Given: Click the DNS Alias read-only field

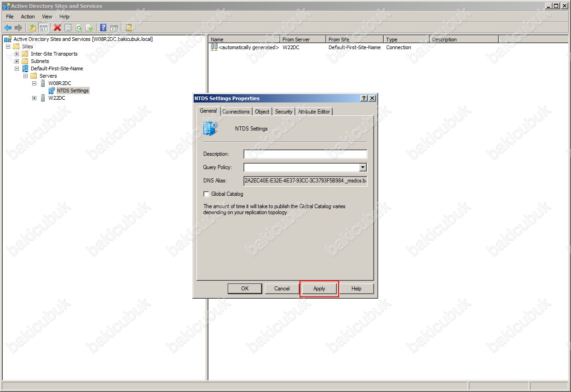Looking at the screenshot, I should click(x=306, y=181).
